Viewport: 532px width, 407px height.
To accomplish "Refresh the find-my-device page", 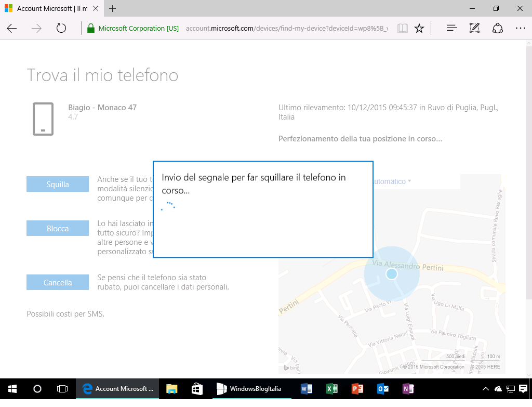I will click(x=61, y=28).
